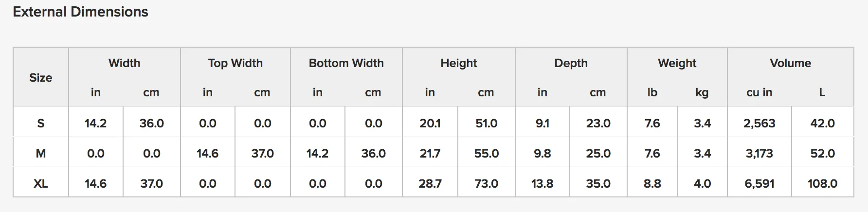Click the 8.8 lb weight cell
The width and height of the screenshot is (868, 212).
[x=652, y=183]
